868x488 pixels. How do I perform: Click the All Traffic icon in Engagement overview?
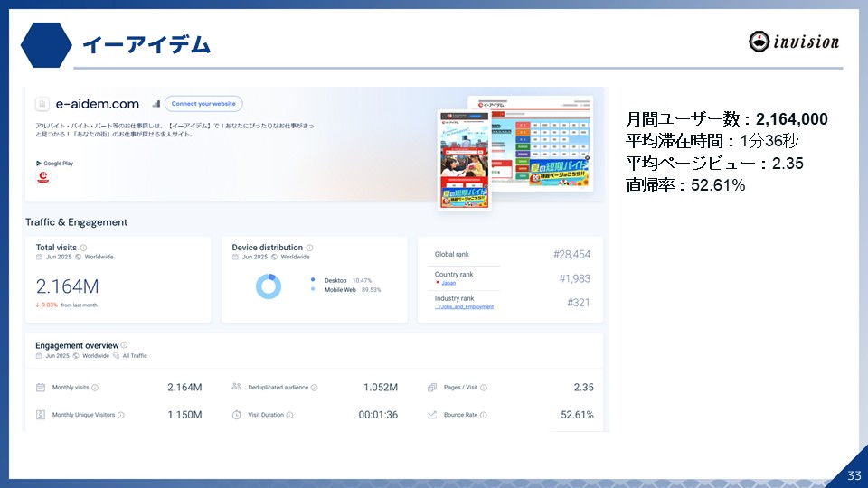tap(117, 356)
